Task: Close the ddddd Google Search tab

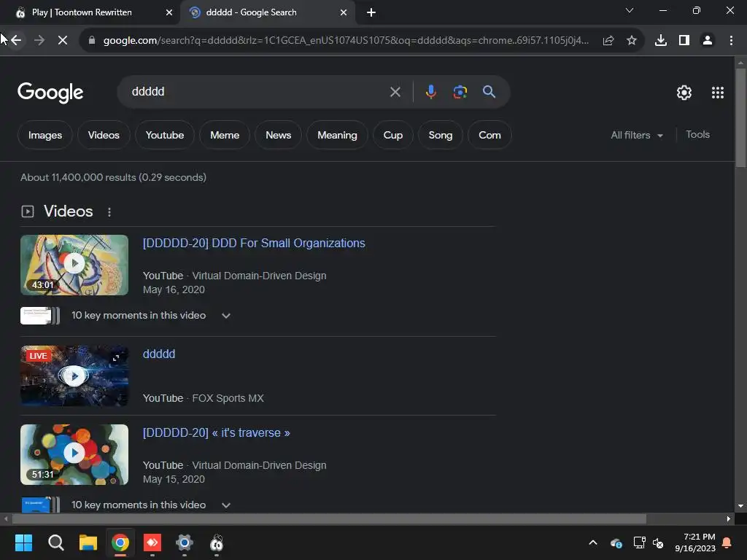Action: click(x=344, y=12)
